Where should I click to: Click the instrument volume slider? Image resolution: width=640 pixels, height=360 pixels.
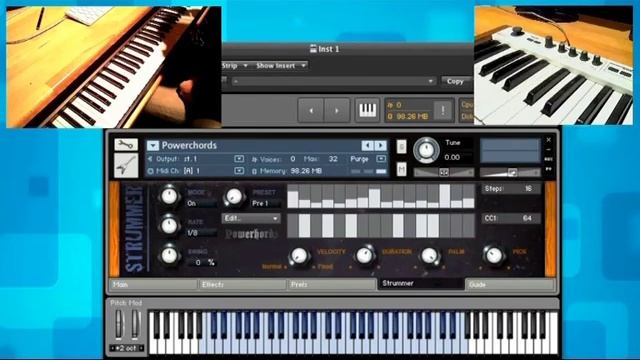510,173
